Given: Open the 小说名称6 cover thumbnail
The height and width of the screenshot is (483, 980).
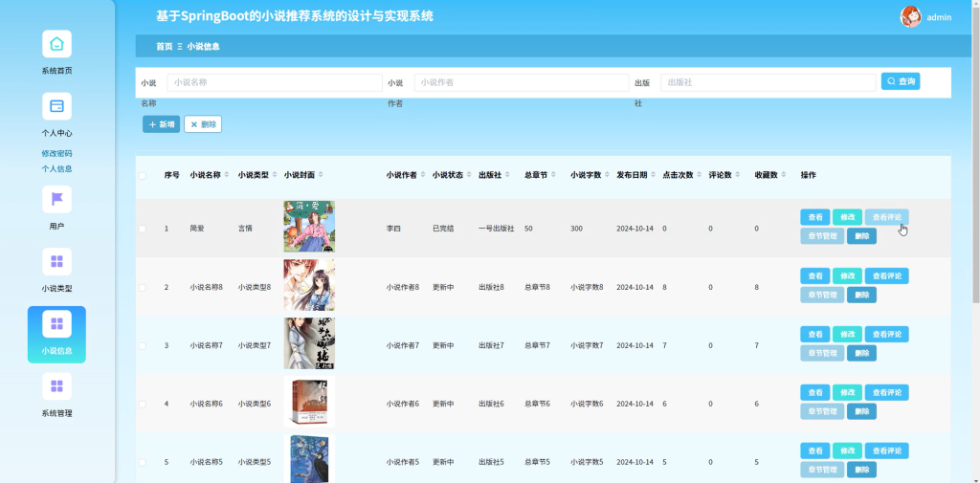Looking at the screenshot, I should pyautogui.click(x=309, y=402).
